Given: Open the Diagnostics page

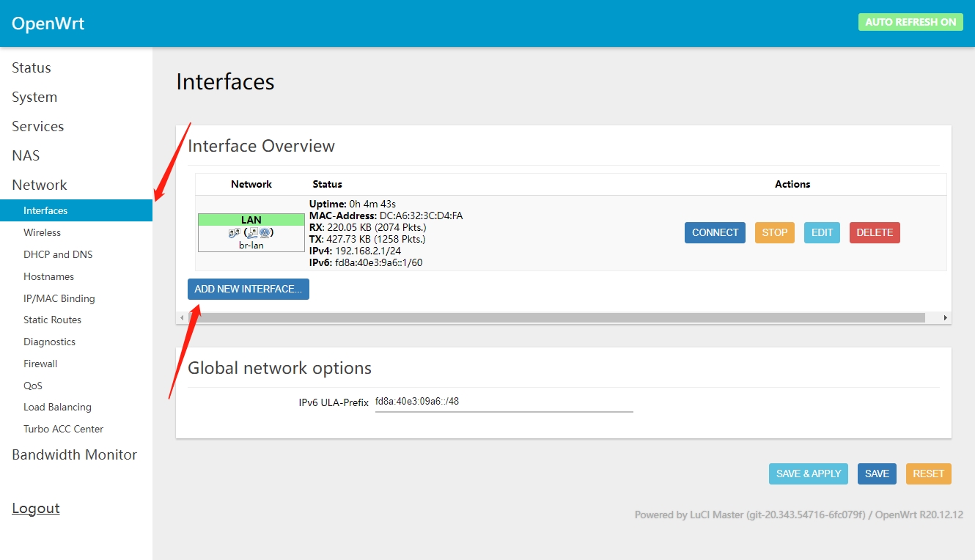Looking at the screenshot, I should pos(49,342).
